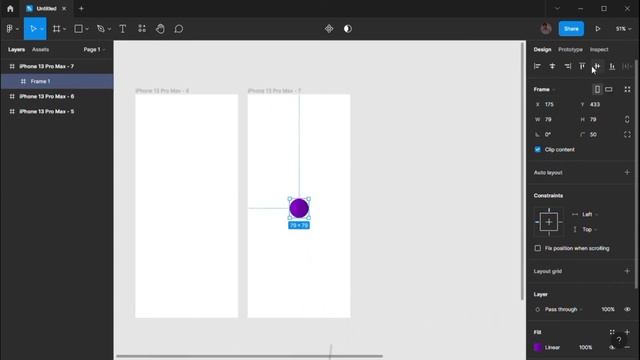
Task: Select the iPhone 13 Pro Max - 5 layer
Action: click(57, 111)
